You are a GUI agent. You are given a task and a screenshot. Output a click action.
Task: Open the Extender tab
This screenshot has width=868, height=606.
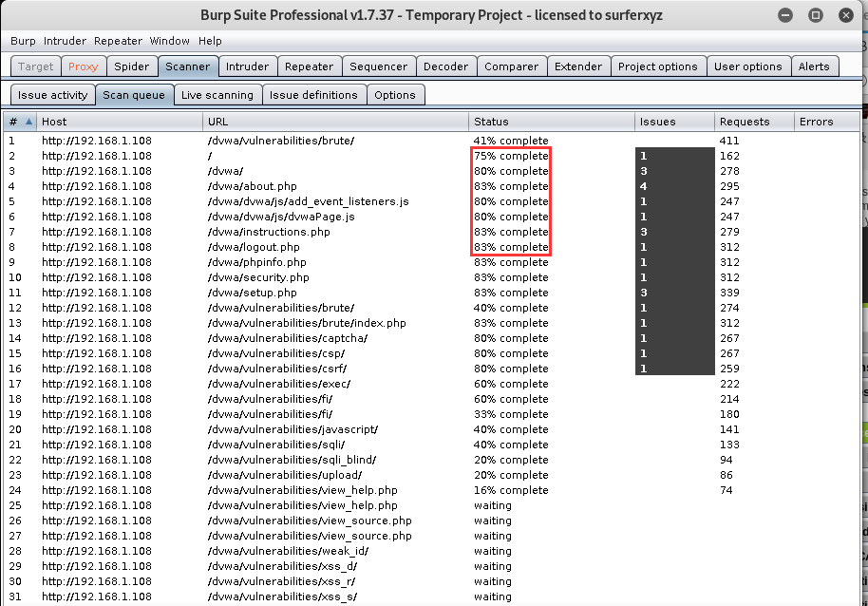click(578, 66)
